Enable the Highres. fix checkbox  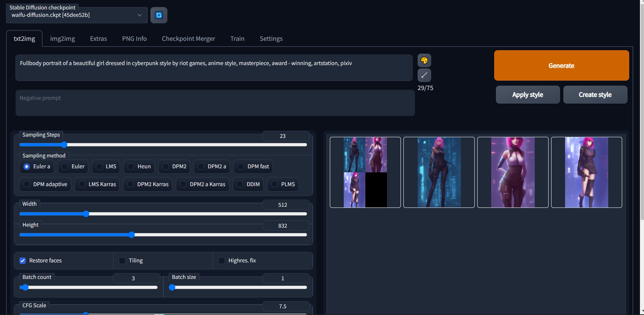click(x=222, y=261)
